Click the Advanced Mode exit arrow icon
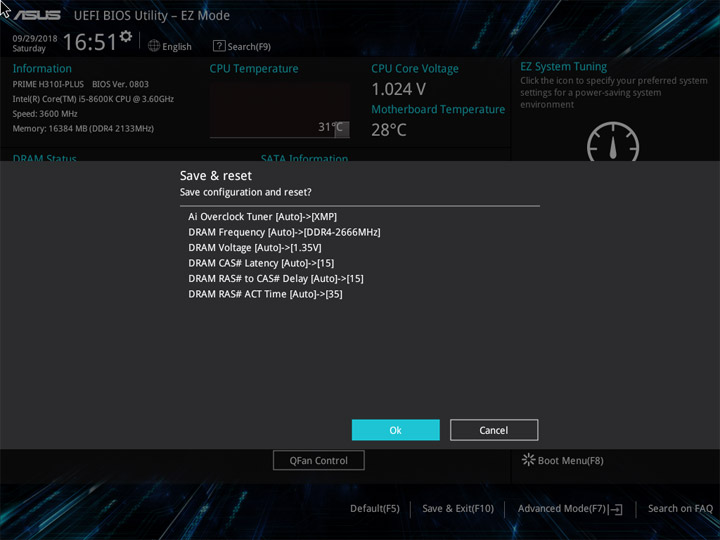Image resolution: width=720 pixels, height=540 pixels. tap(616, 509)
